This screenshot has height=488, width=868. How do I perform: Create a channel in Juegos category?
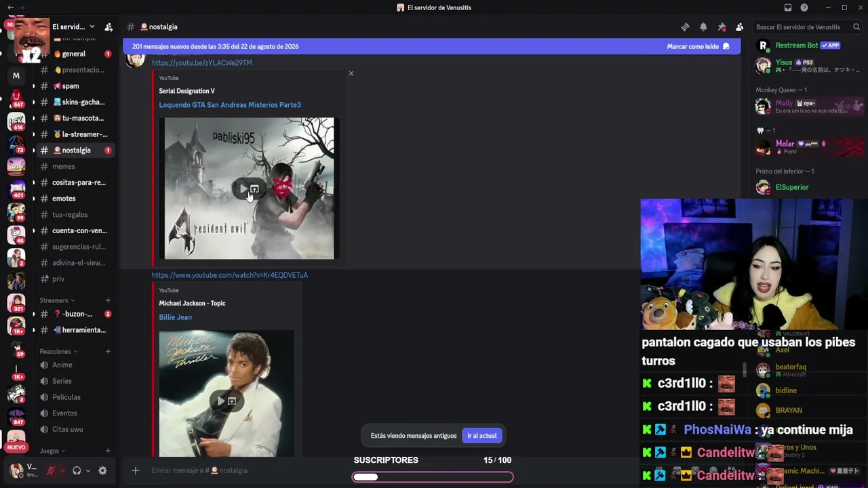pos(108,451)
